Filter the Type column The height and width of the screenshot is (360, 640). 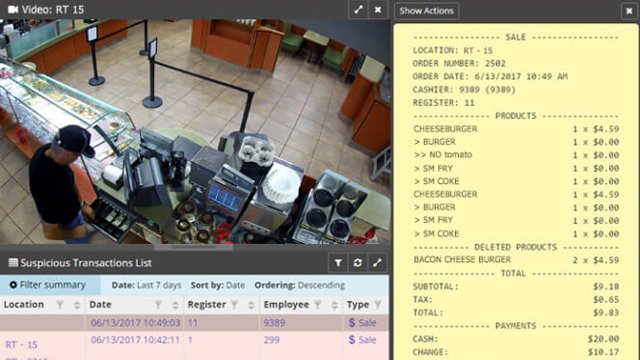coord(378,305)
